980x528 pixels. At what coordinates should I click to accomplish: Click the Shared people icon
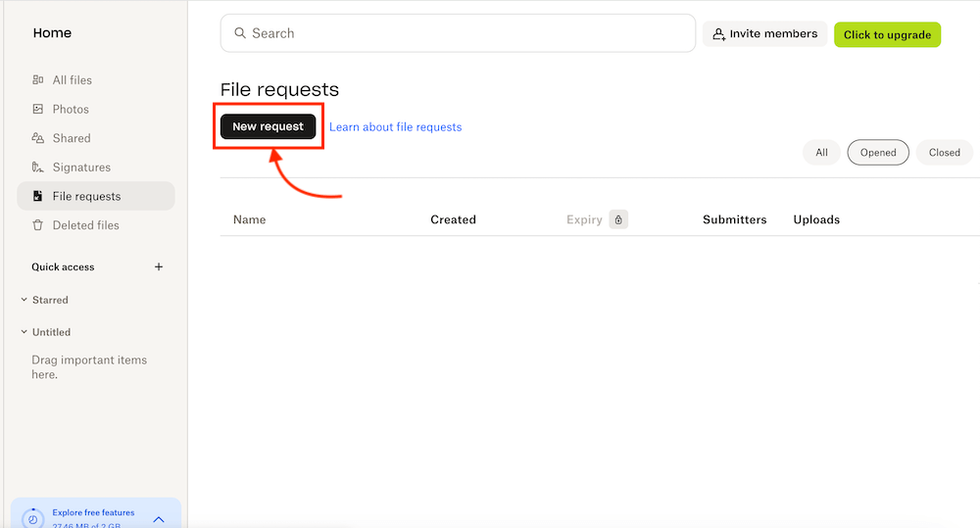coord(38,138)
